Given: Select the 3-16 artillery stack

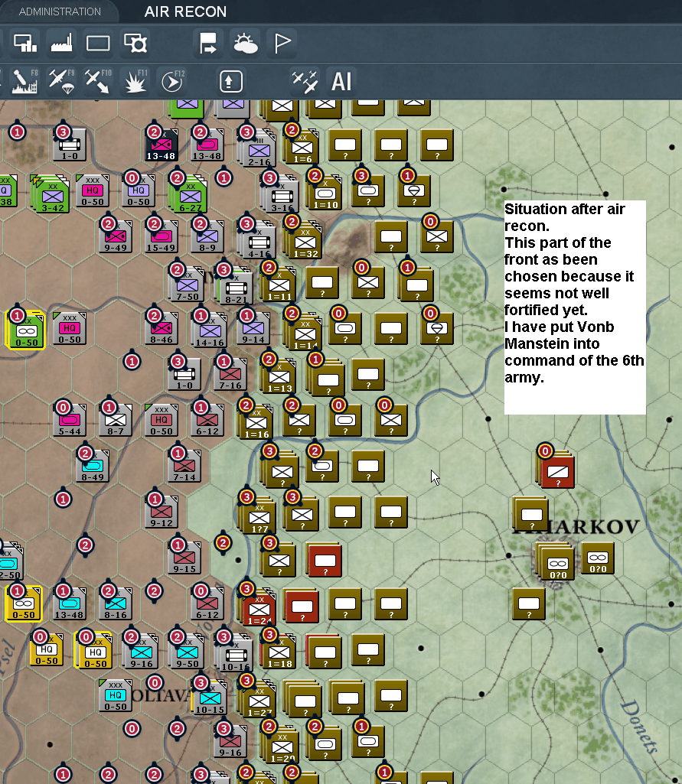Looking at the screenshot, I should pyautogui.click(x=279, y=194).
